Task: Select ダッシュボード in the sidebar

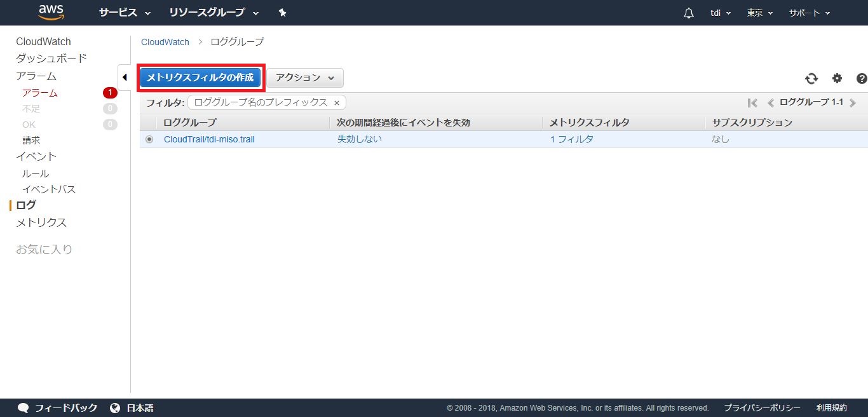Action: click(51, 58)
